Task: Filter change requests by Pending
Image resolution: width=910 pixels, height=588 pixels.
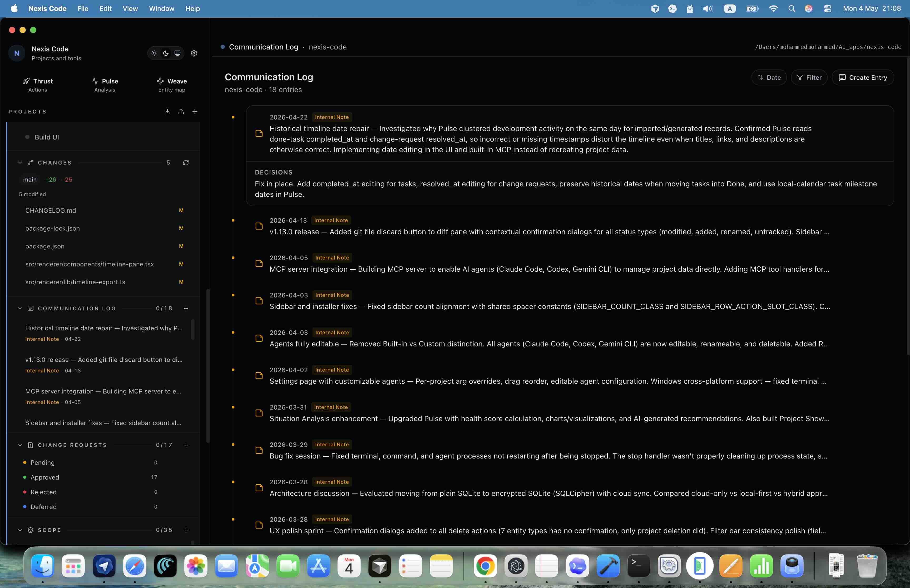Action: pyautogui.click(x=91, y=462)
